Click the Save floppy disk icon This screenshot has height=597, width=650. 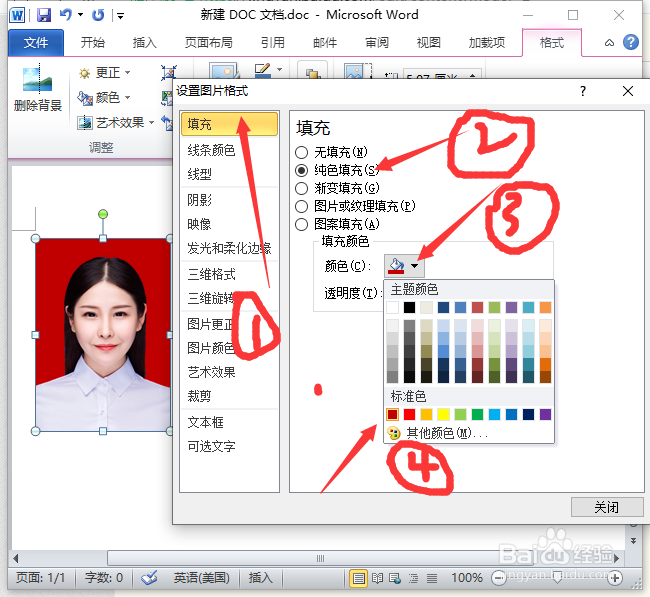tap(44, 15)
